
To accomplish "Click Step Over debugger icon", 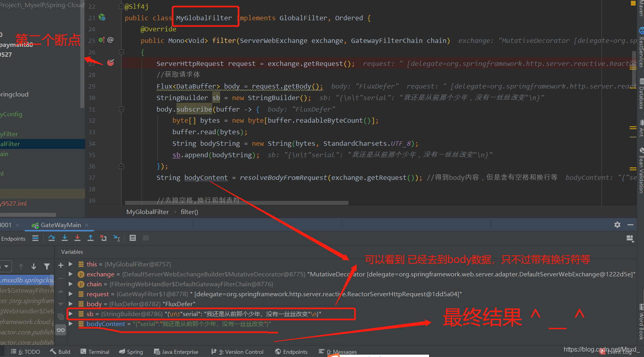I will tap(52, 238).
